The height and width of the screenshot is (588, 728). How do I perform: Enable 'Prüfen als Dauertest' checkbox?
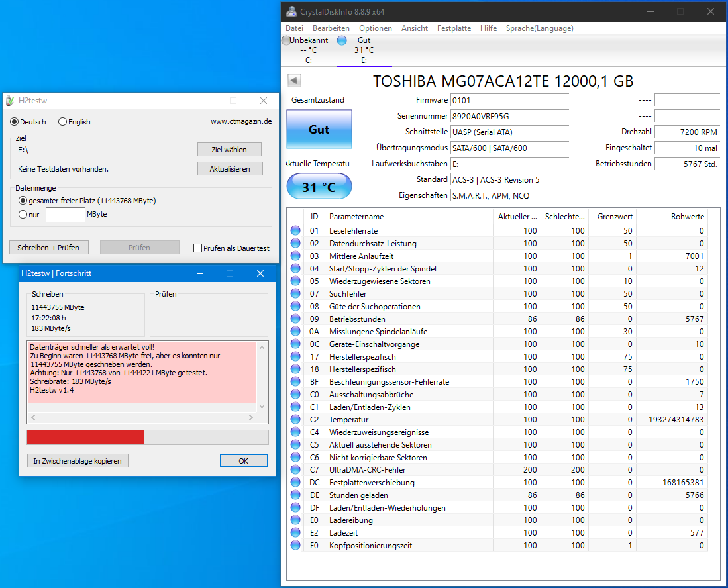(197, 248)
